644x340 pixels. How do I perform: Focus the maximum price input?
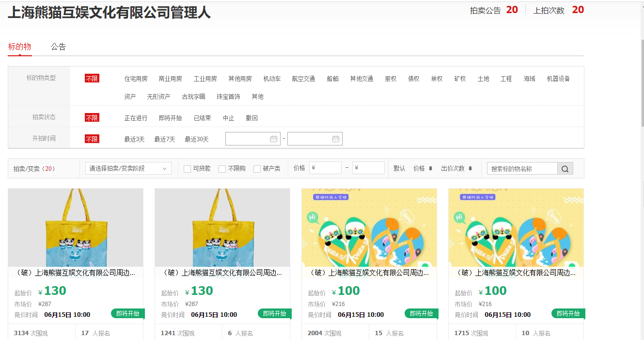(368, 168)
